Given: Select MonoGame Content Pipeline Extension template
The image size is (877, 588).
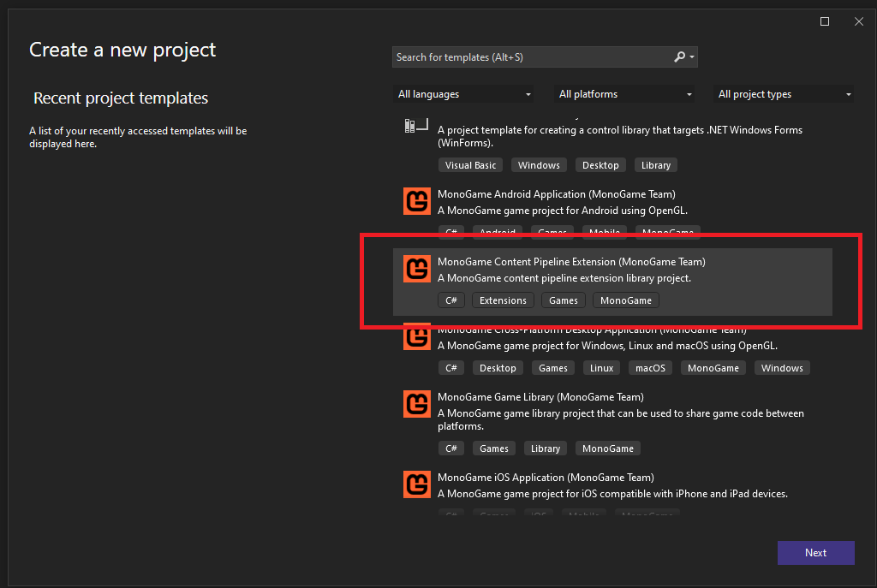Looking at the screenshot, I should point(612,282).
